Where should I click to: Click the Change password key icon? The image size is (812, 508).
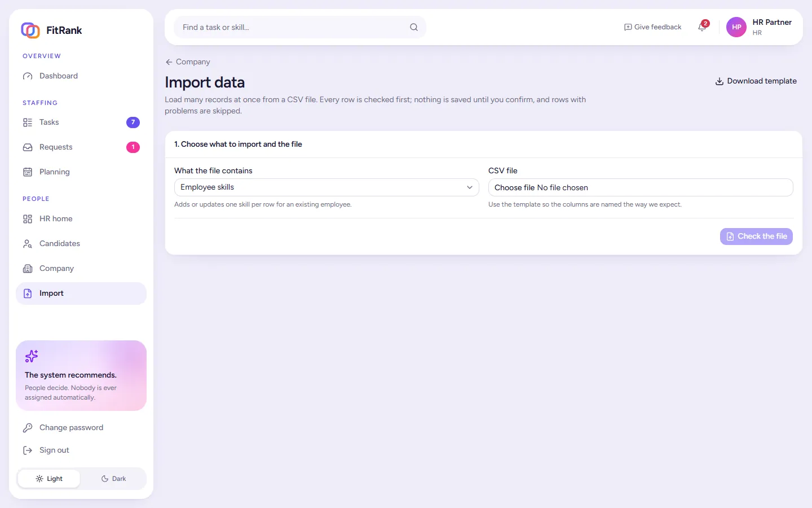(28, 428)
